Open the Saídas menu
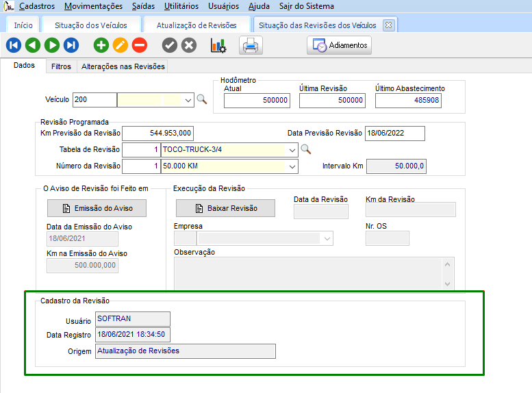This screenshot has width=532, height=393. [x=143, y=6]
